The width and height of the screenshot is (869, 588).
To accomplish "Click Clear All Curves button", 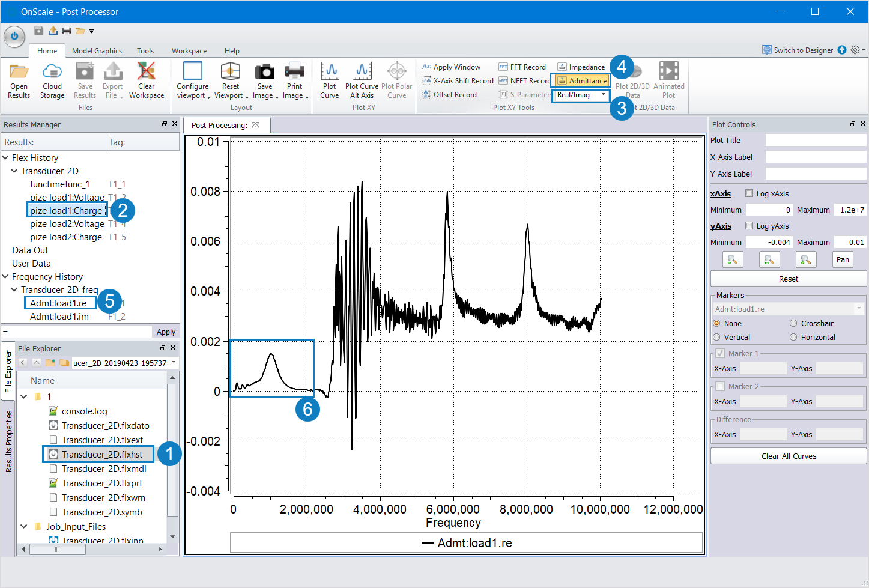I will point(789,456).
